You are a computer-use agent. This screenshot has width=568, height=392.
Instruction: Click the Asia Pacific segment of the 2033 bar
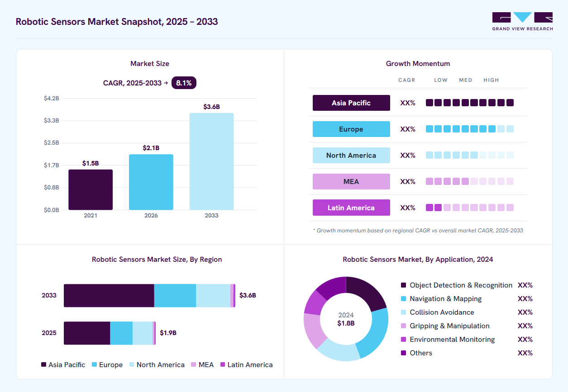coord(109,296)
